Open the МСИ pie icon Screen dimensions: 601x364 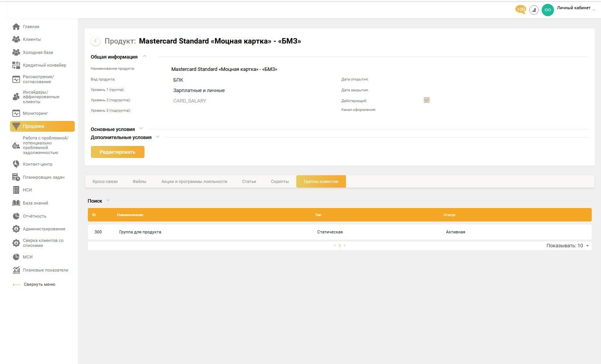tap(16, 257)
